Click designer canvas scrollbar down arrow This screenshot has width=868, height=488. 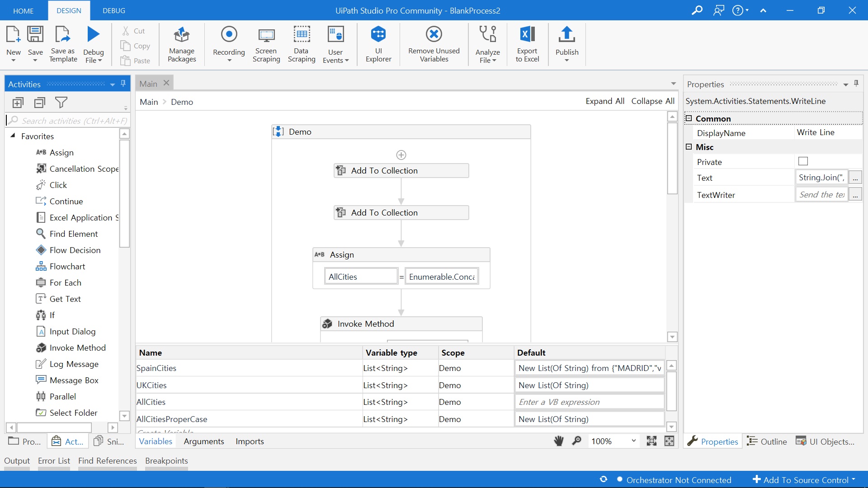click(x=672, y=337)
